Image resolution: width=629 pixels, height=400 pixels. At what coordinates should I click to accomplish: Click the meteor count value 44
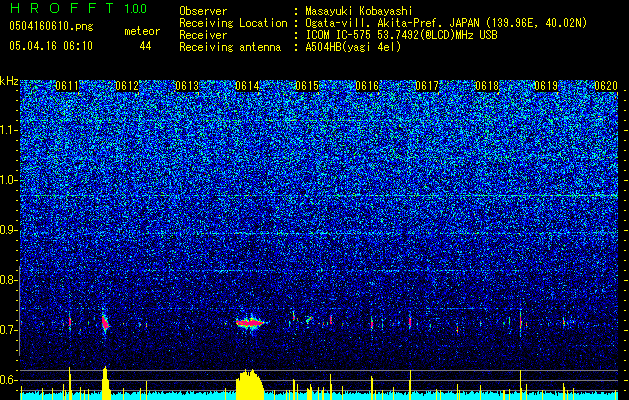pyautogui.click(x=145, y=46)
